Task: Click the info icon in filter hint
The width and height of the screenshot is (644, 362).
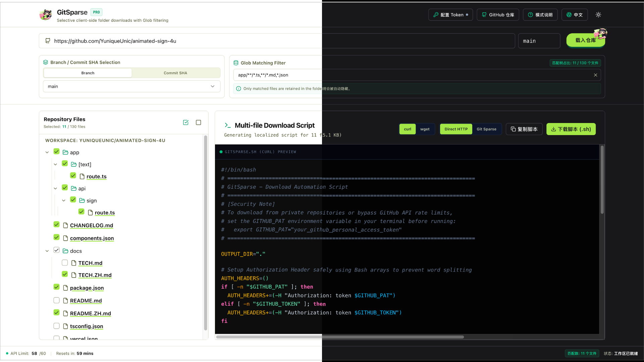Action: tap(238, 89)
